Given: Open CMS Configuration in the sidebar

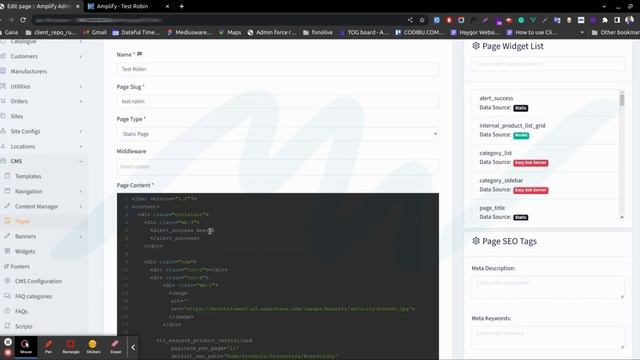Looking at the screenshot, I should click(x=38, y=281).
